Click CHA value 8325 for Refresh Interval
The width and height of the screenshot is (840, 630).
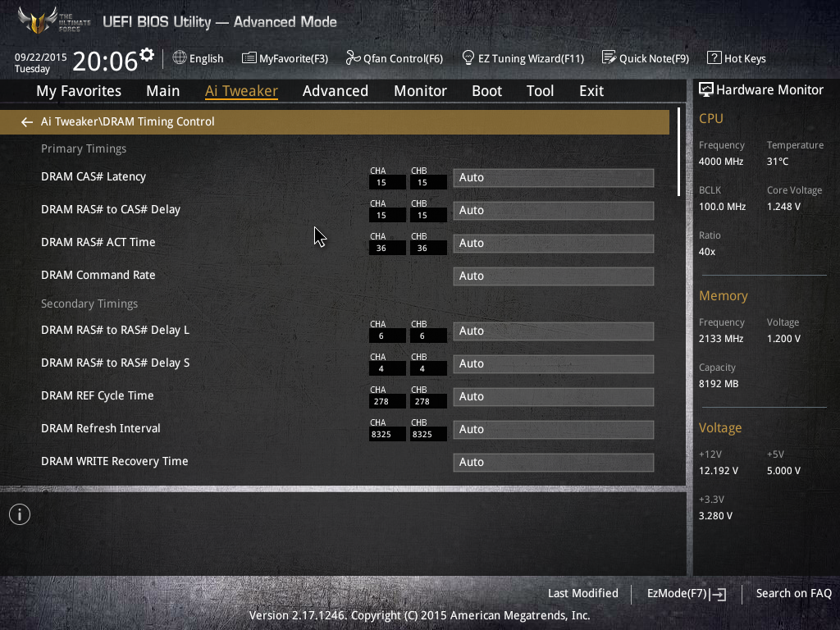click(387, 434)
